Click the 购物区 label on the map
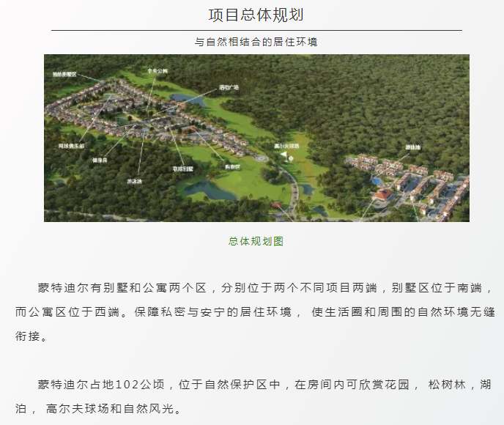Viewport: 504px width, 425px height. (232, 166)
